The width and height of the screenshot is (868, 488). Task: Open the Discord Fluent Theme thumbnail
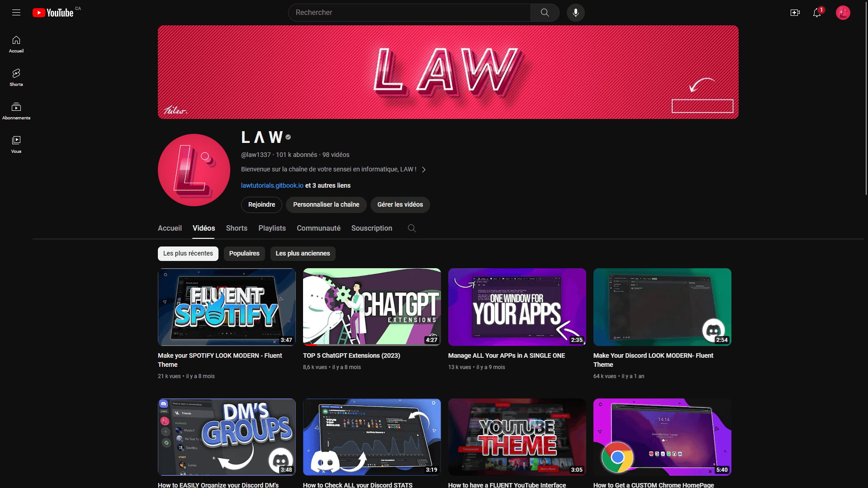(662, 307)
